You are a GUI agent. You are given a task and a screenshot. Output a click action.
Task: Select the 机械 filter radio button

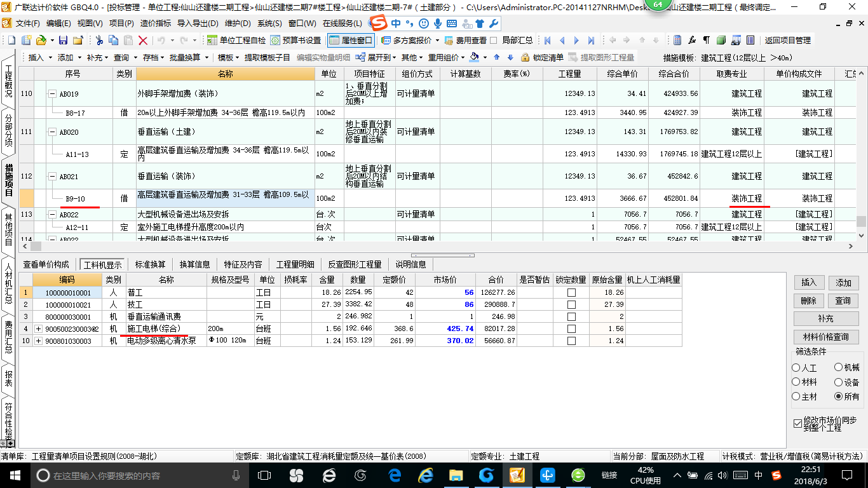pyautogui.click(x=839, y=367)
